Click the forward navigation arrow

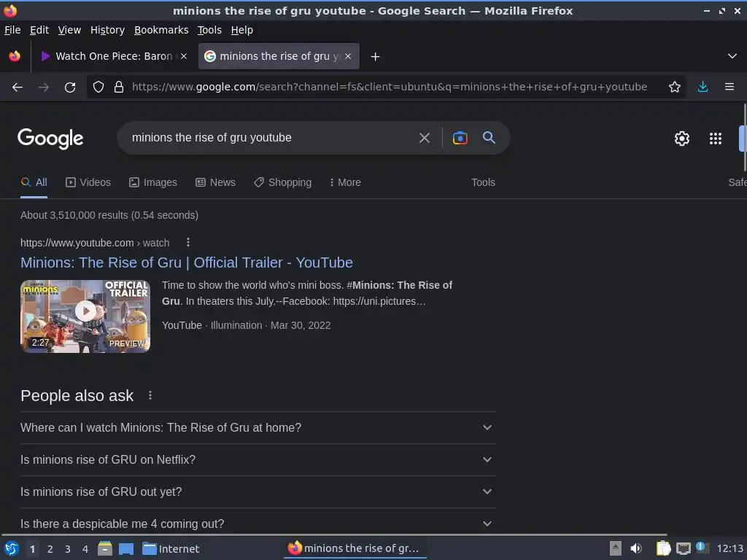coord(44,87)
